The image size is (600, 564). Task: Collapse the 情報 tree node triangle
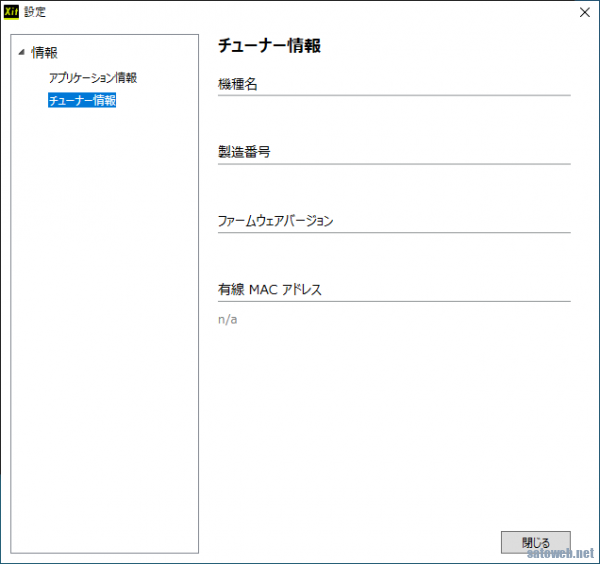21,52
